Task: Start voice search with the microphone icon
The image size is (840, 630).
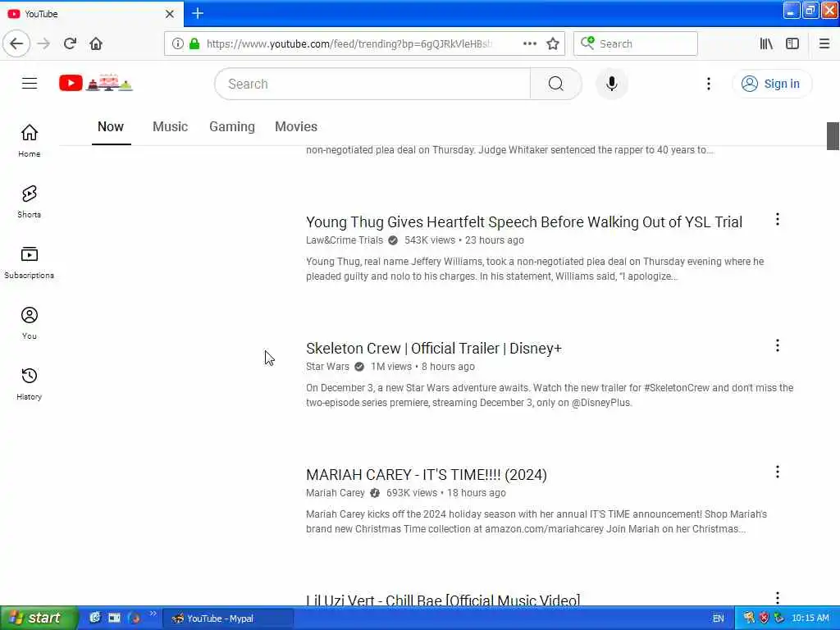Action: [x=612, y=84]
